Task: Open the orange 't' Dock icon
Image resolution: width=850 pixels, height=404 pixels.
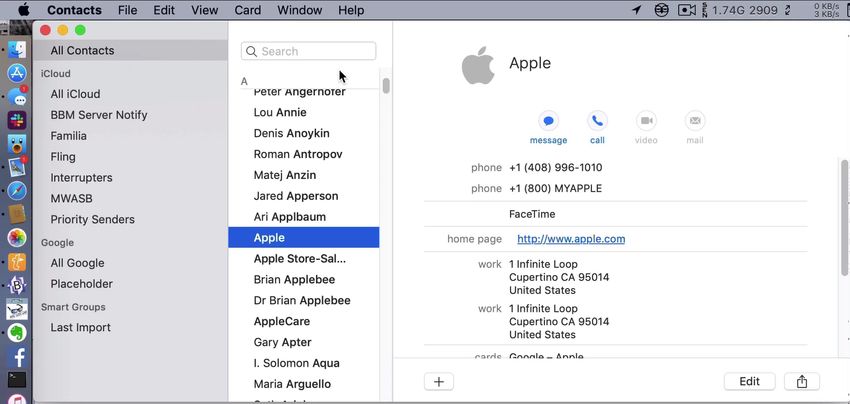Action: pyautogui.click(x=17, y=261)
